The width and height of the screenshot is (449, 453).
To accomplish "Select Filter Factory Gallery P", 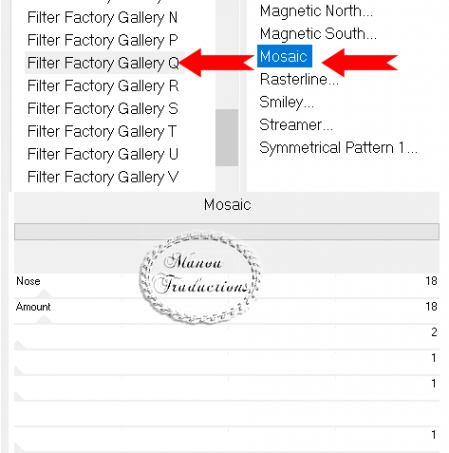I will point(102,40).
